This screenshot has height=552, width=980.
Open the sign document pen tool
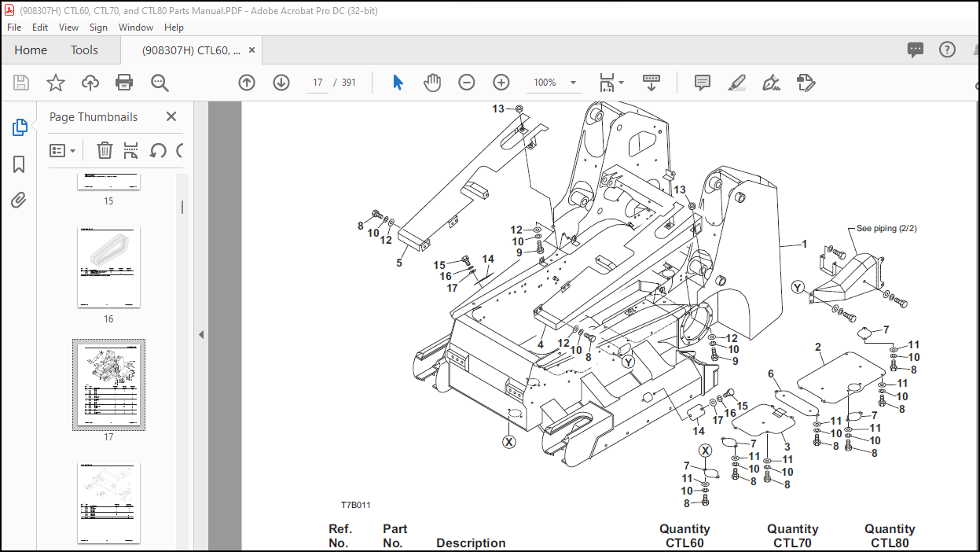771,83
